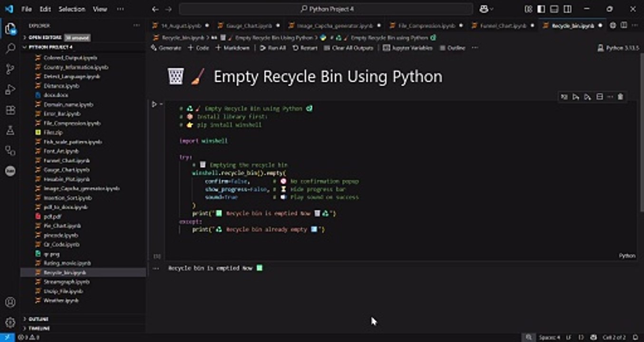Go back with the left navigation arrow

point(155,9)
